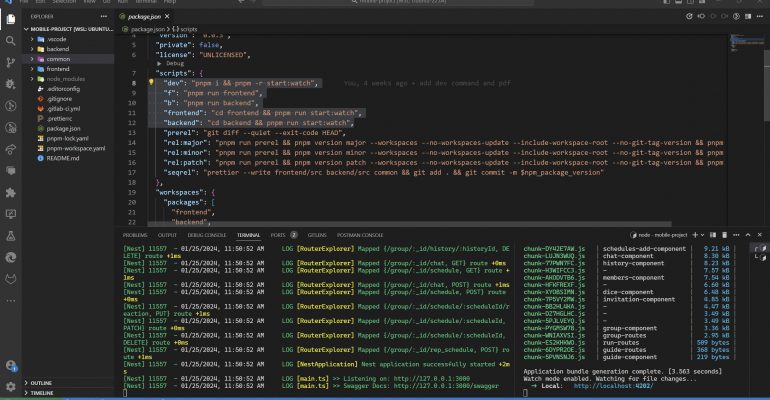Screen dimensions: 770x400
Task: Maximize panel size with chevron up
Action: tap(748, 235)
